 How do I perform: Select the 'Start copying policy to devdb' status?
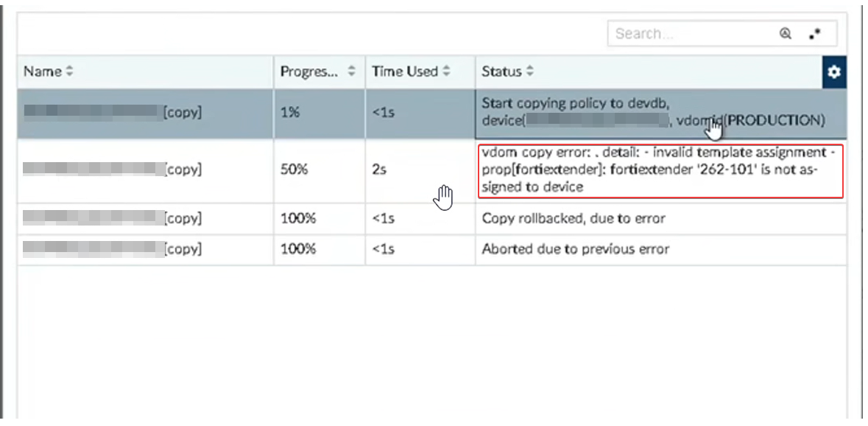click(x=653, y=112)
